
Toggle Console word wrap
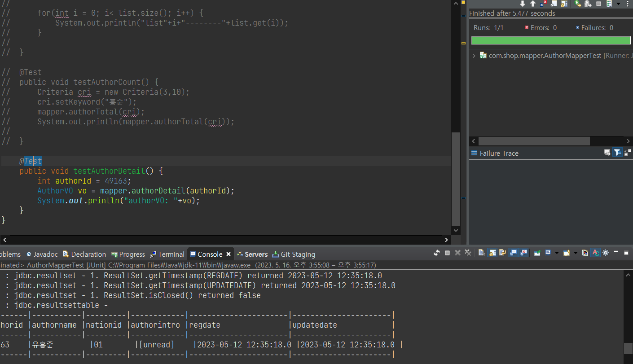coord(502,253)
